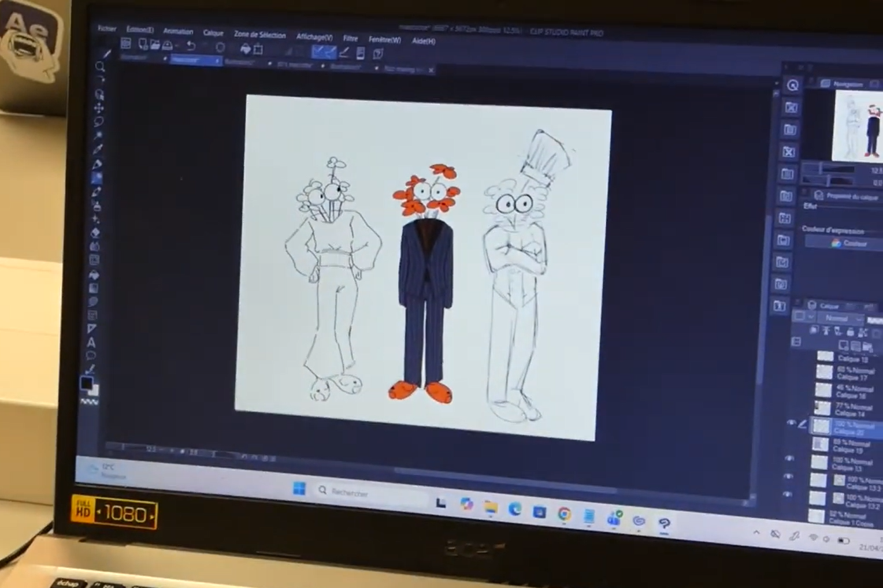This screenshot has height=588, width=883.
Task: Select the Eyedropper tool
Action: pyautogui.click(x=98, y=150)
